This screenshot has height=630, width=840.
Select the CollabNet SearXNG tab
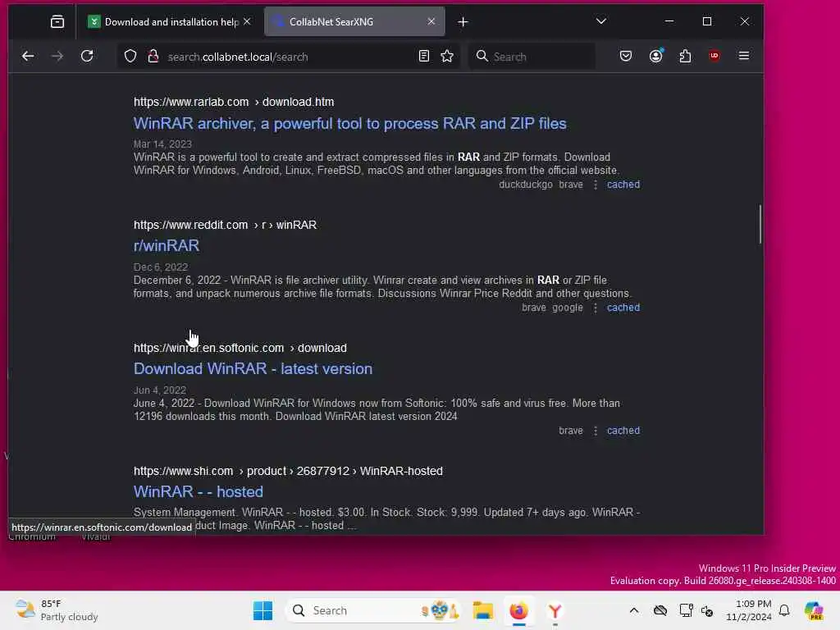tap(354, 22)
